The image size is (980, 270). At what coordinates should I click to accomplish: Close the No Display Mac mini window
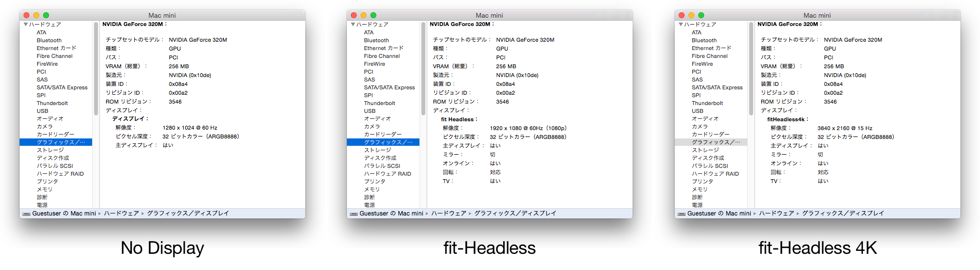pos(26,15)
